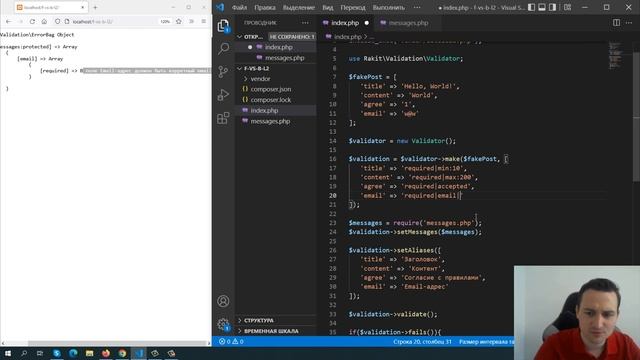The image size is (640, 360).
Task: Open Explorer panel more actions ellipsis
Action: [x=305, y=23]
